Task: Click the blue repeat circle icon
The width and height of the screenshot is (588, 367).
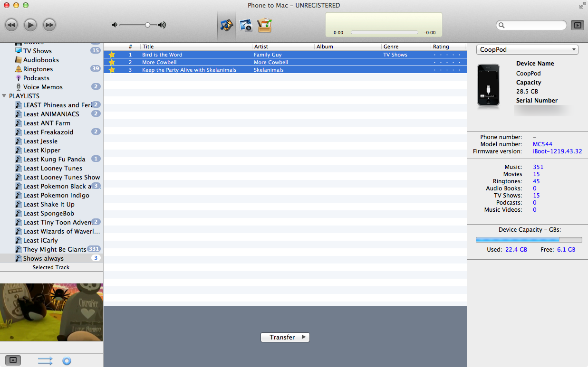Action: coord(67,361)
